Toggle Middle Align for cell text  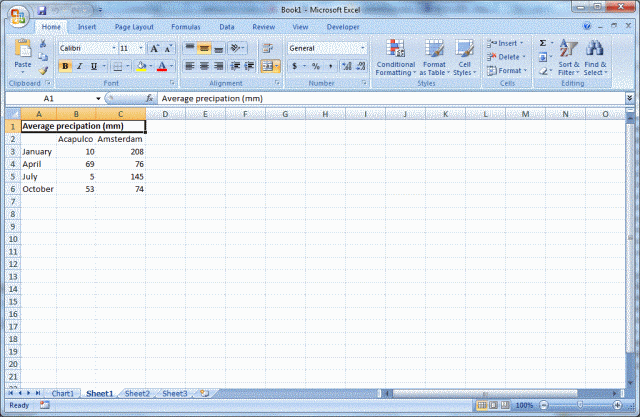[x=204, y=49]
